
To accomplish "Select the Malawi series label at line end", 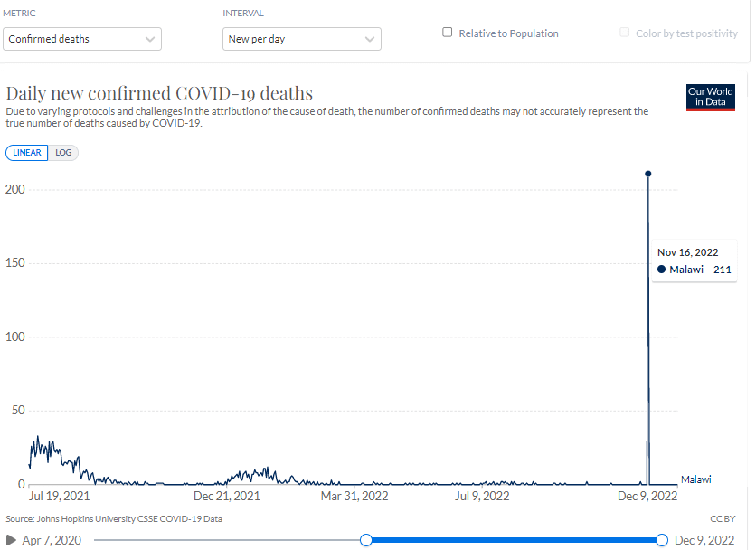I will click(x=695, y=479).
